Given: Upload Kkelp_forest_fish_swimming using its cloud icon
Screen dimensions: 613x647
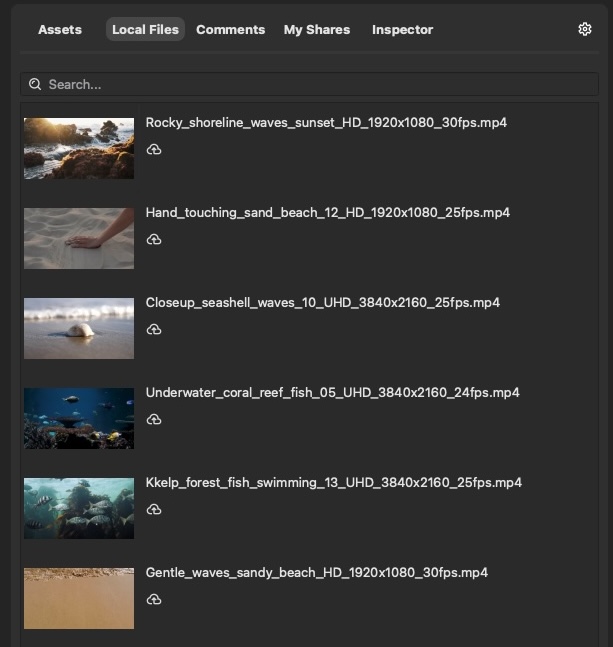Looking at the screenshot, I should click(x=154, y=510).
